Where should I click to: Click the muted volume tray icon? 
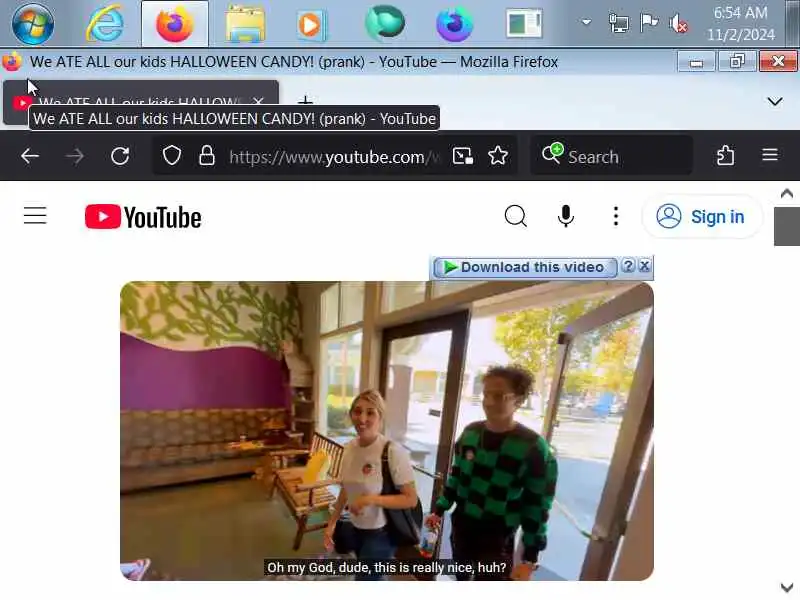679,23
